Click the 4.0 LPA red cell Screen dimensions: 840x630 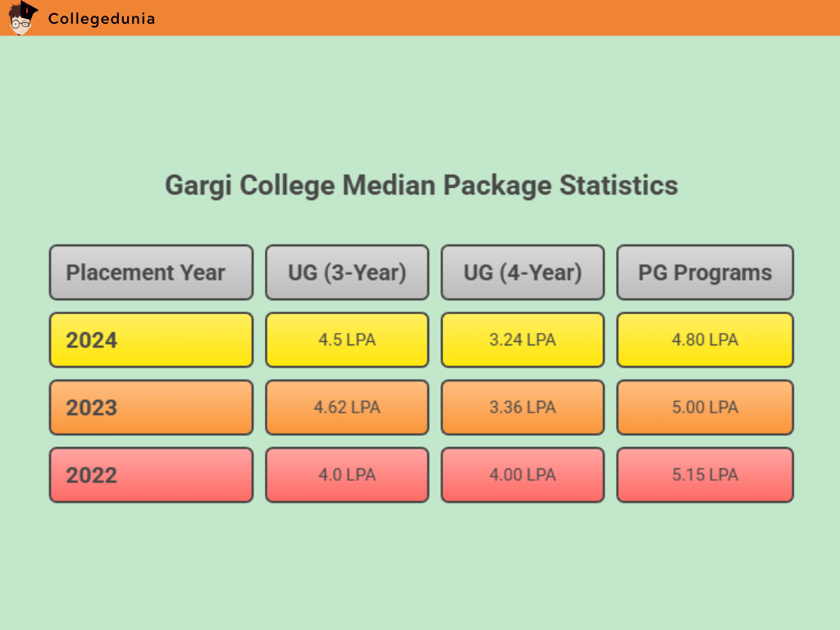pos(347,475)
